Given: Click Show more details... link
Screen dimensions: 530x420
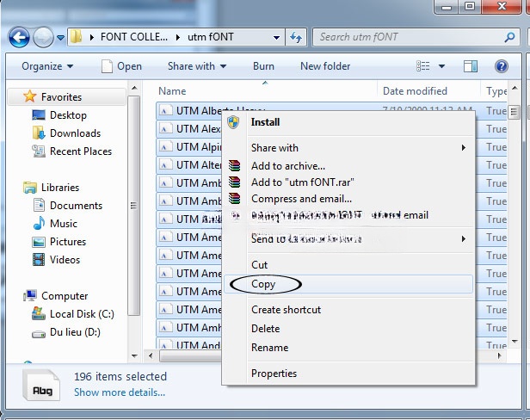Looking at the screenshot, I should click(120, 392).
